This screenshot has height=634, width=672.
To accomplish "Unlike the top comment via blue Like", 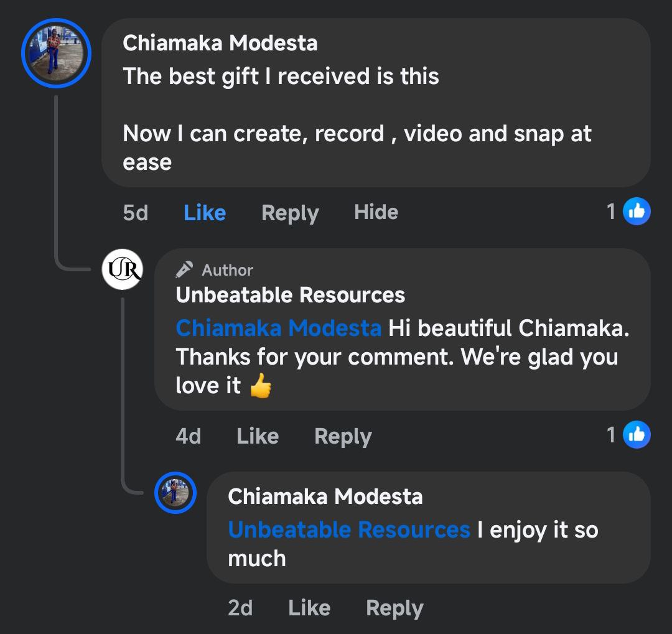I will click(x=205, y=213).
